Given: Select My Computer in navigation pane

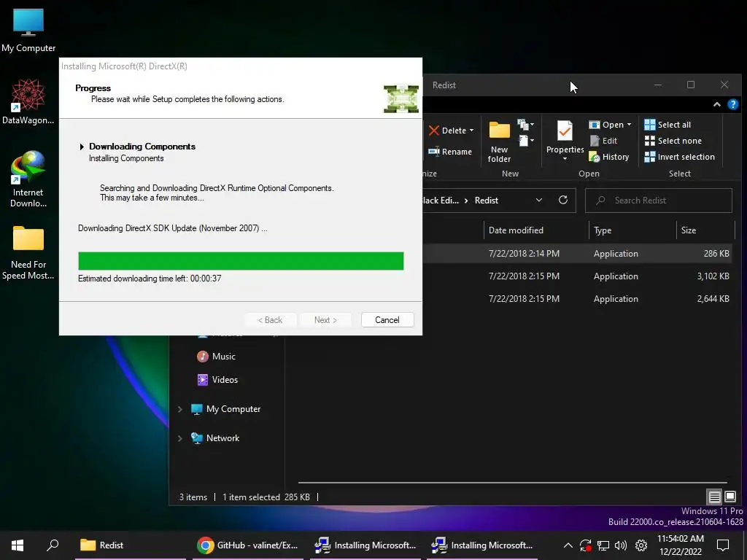Looking at the screenshot, I should (226, 409).
